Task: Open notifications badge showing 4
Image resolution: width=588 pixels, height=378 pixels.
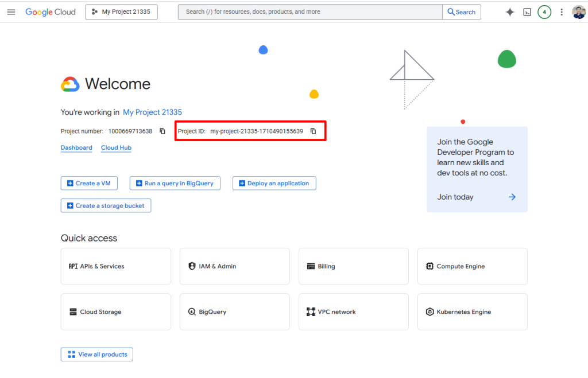Action: (544, 12)
